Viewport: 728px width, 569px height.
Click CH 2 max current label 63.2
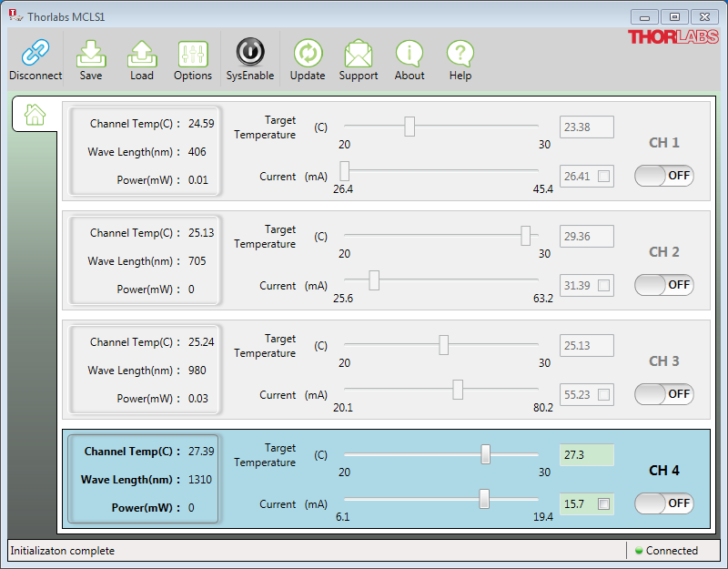pyautogui.click(x=542, y=299)
